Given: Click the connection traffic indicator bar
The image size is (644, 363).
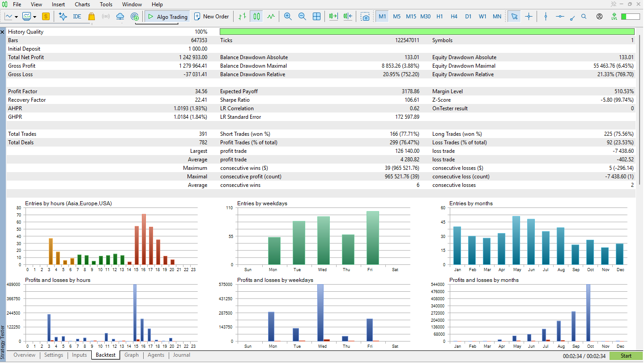Looking at the screenshot, I should (x=630, y=17).
